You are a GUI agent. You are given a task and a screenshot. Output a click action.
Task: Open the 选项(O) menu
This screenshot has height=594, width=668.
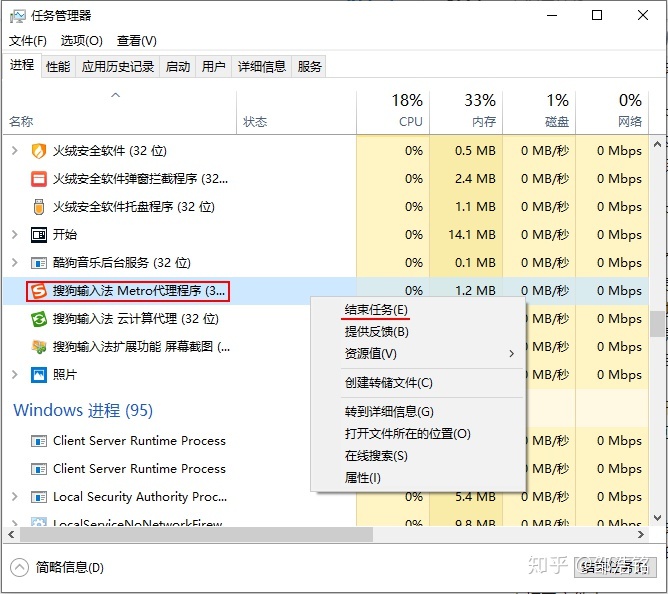point(81,41)
